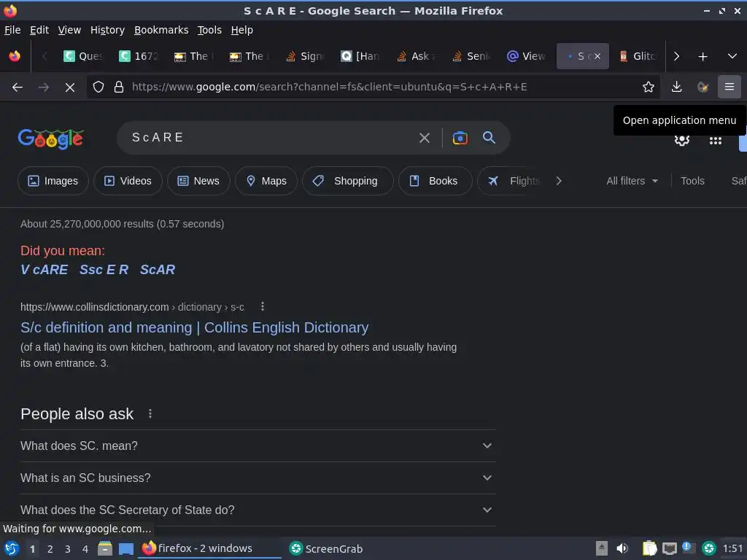Switch to the Glitch tab

point(639,56)
